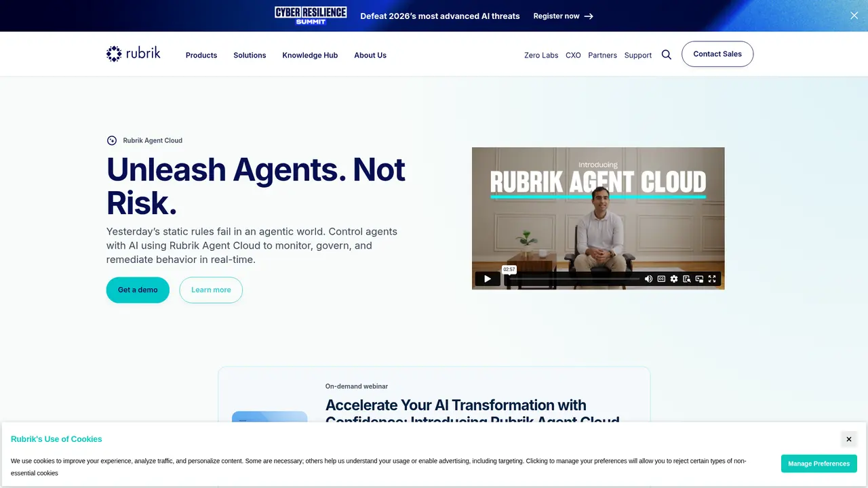
Task: Open video settings gear icon
Action: tap(674, 279)
